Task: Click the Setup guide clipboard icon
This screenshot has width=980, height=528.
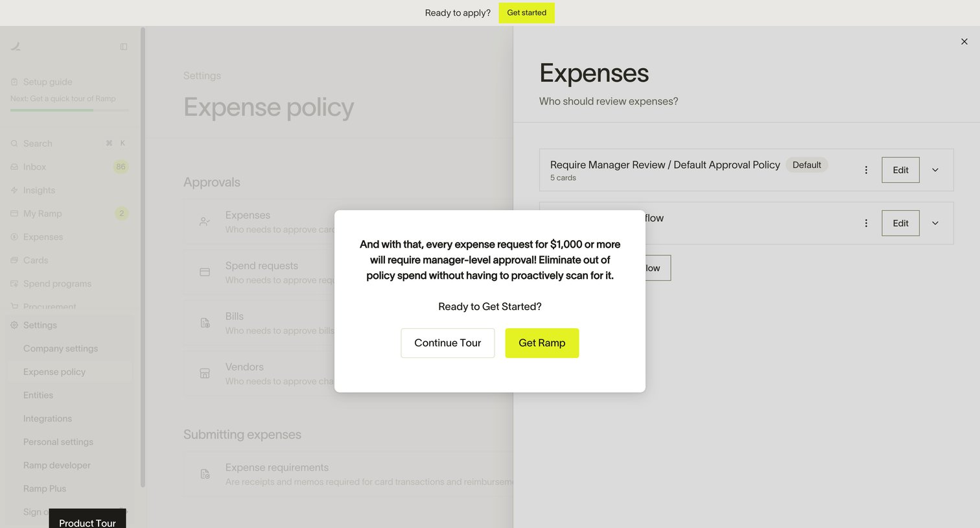Action: tap(14, 82)
